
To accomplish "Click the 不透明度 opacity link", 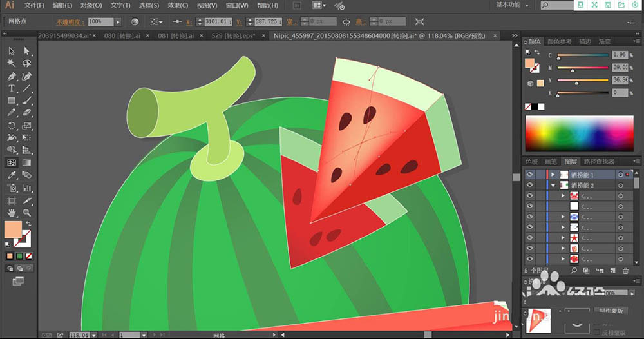I will click(68, 21).
